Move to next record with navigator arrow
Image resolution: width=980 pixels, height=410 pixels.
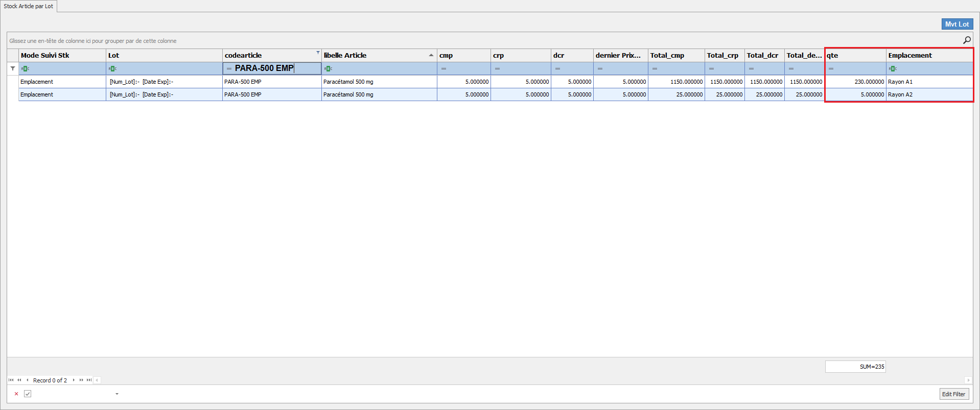click(x=74, y=380)
